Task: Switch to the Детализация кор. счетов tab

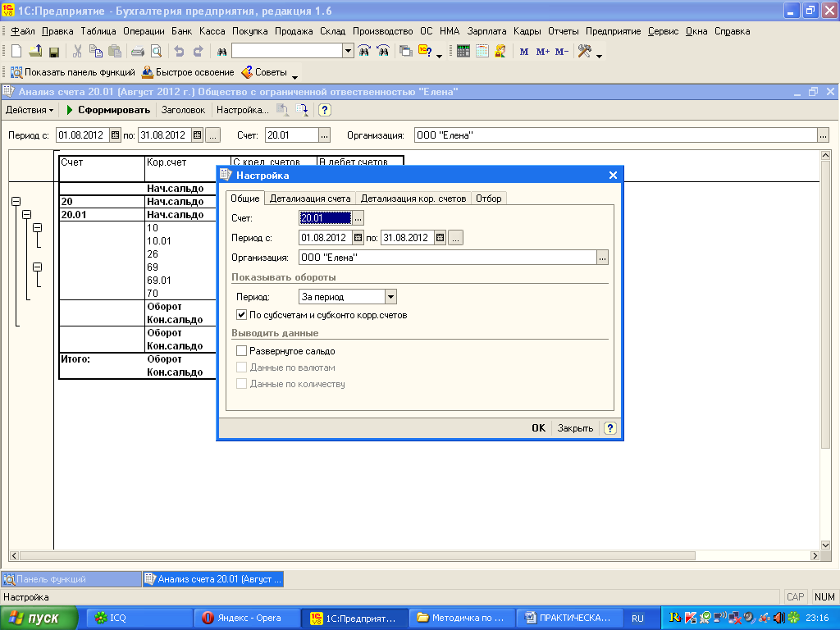Action: tap(413, 199)
